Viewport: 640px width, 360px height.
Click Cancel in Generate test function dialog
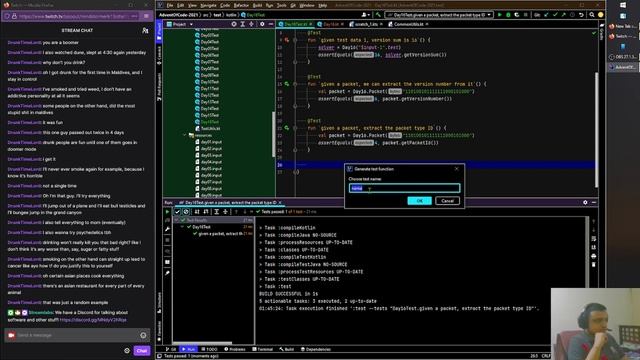point(447,201)
